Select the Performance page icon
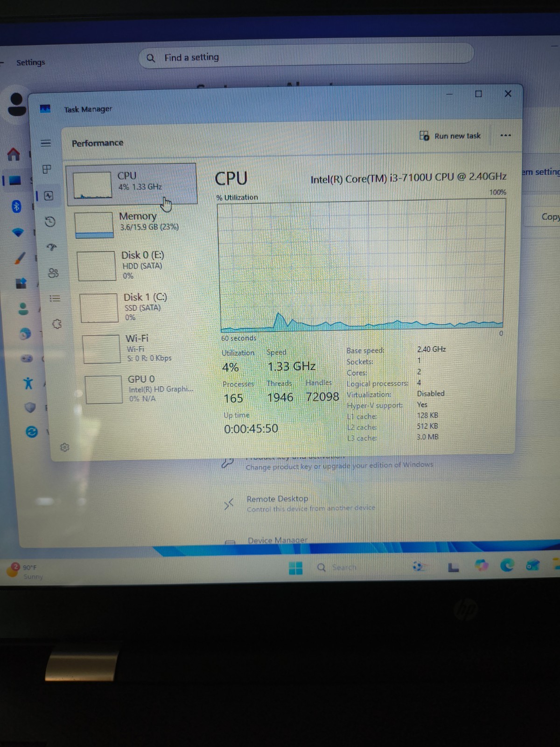This screenshot has height=747, width=560. pos(49,196)
